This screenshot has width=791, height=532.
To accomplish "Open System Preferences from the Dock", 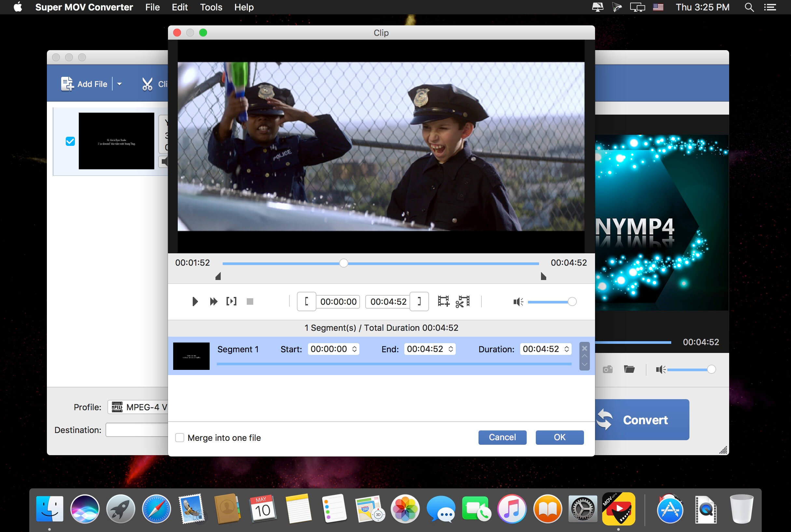I will (583, 509).
